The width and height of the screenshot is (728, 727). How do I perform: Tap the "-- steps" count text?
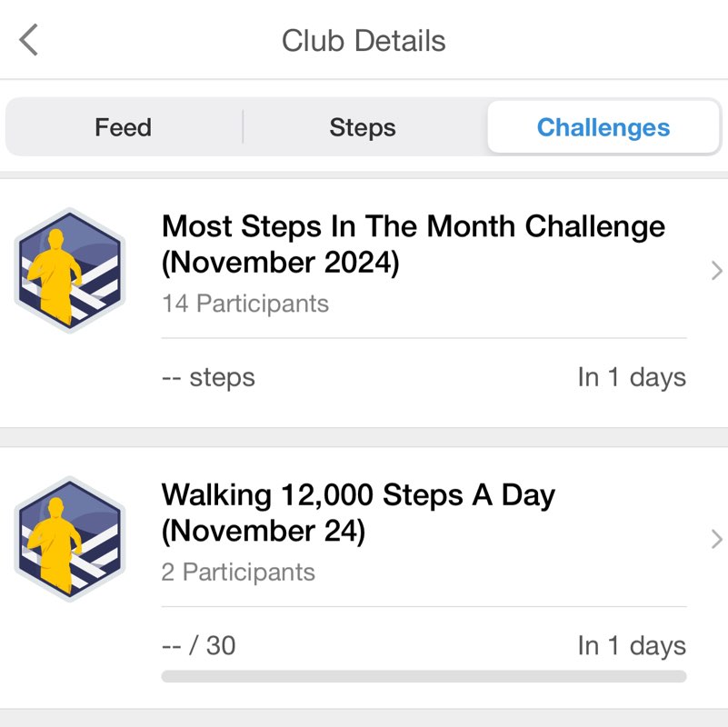pos(208,377)
